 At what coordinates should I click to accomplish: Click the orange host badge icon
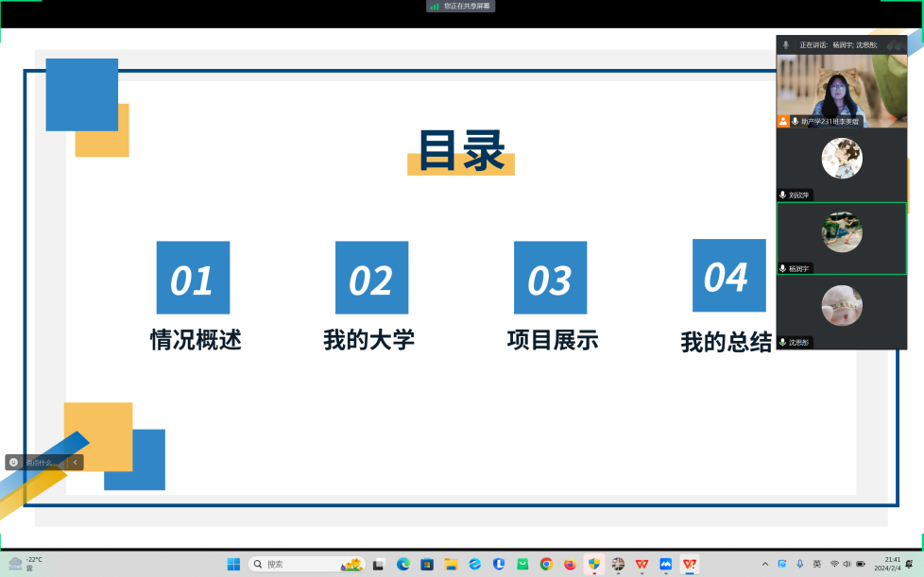783,122
